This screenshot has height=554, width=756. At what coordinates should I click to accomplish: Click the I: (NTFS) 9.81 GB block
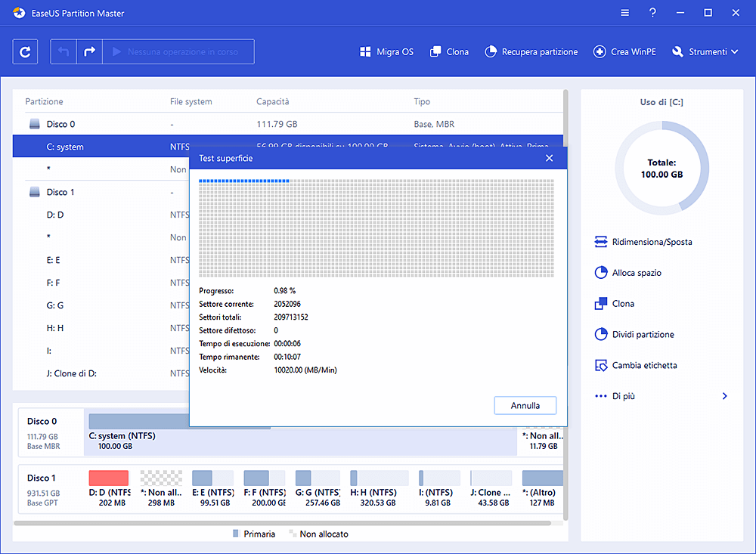tap(438, 488)
